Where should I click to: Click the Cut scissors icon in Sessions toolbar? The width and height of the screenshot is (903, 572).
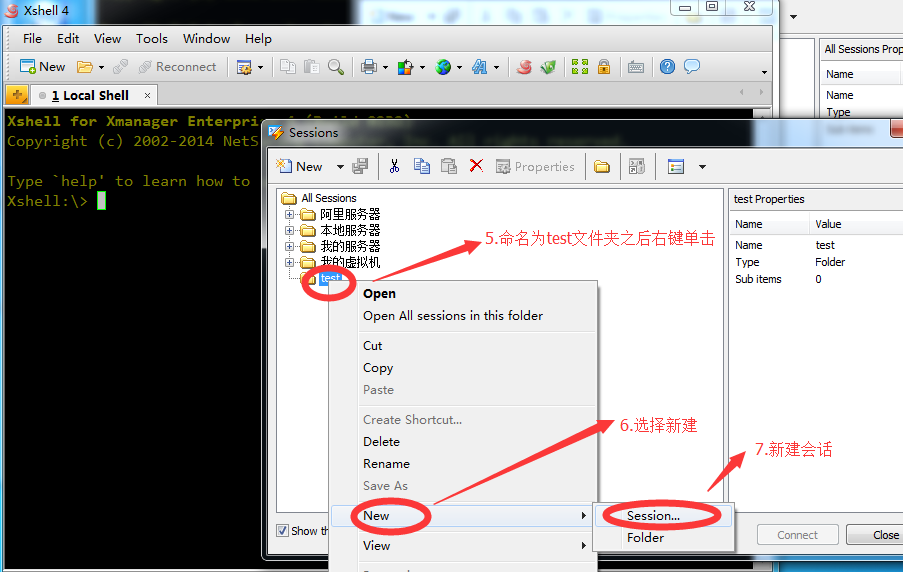(x=394, y=166)
